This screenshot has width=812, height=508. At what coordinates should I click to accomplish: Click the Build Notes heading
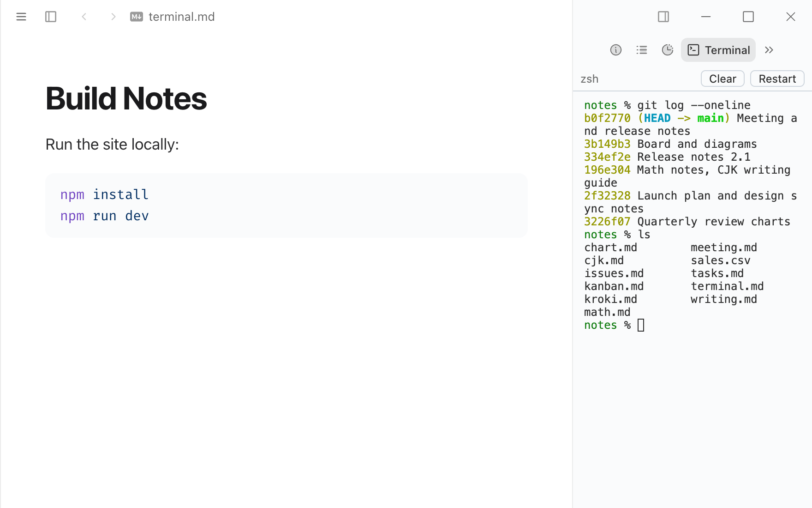(x=126, y=98)
